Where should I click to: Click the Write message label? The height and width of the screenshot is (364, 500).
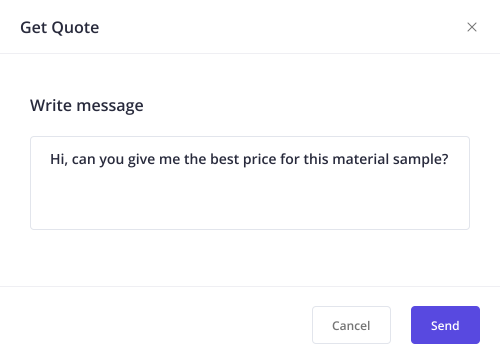pyautogui.click(x=87, y=106)
